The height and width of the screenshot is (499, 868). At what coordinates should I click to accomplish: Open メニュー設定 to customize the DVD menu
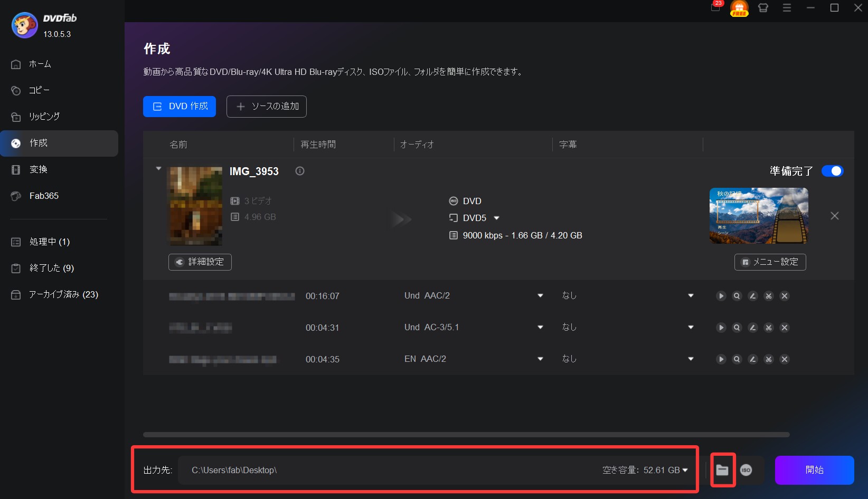point(770,262)
